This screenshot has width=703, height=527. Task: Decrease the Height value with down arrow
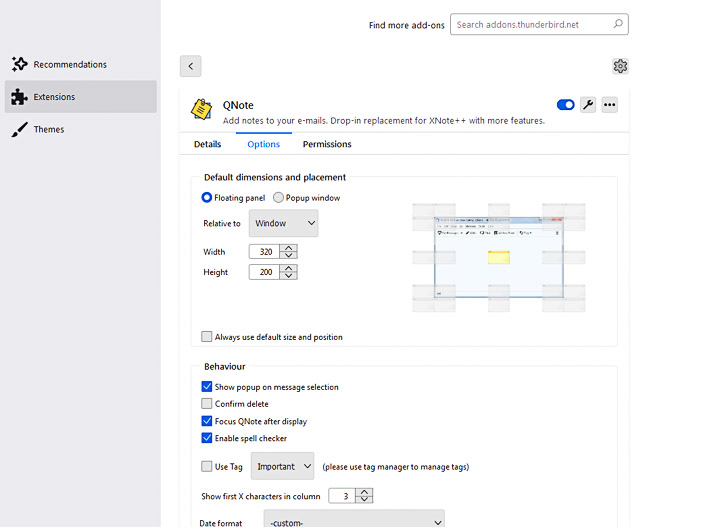click(289, 275)
